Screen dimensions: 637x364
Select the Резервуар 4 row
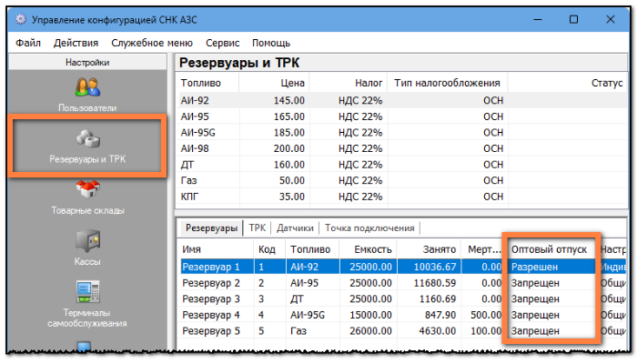click(402, 315)
